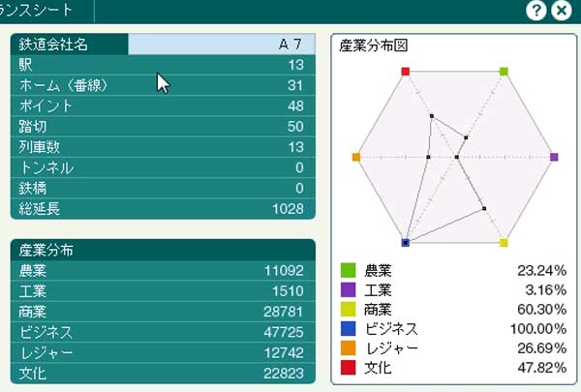Click the yellow commerce legend swatch
Screen dimensions: 581x392
[x=348, y=310]
